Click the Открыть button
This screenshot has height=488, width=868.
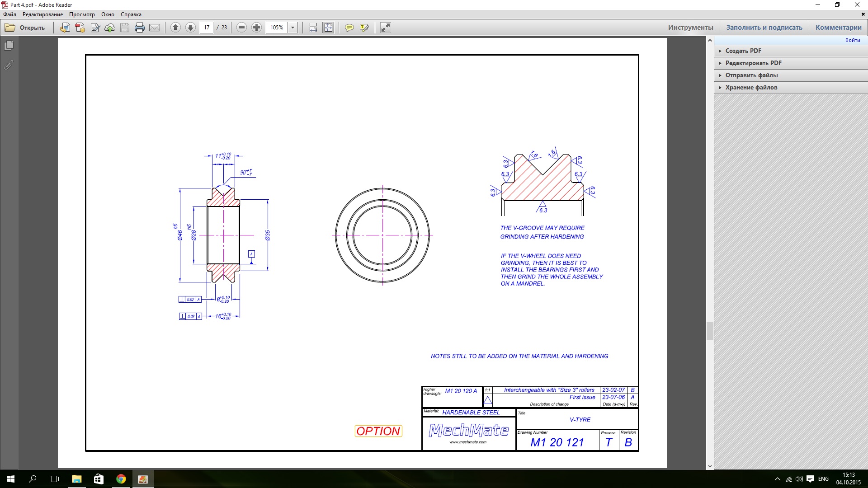tap(25, 28)
